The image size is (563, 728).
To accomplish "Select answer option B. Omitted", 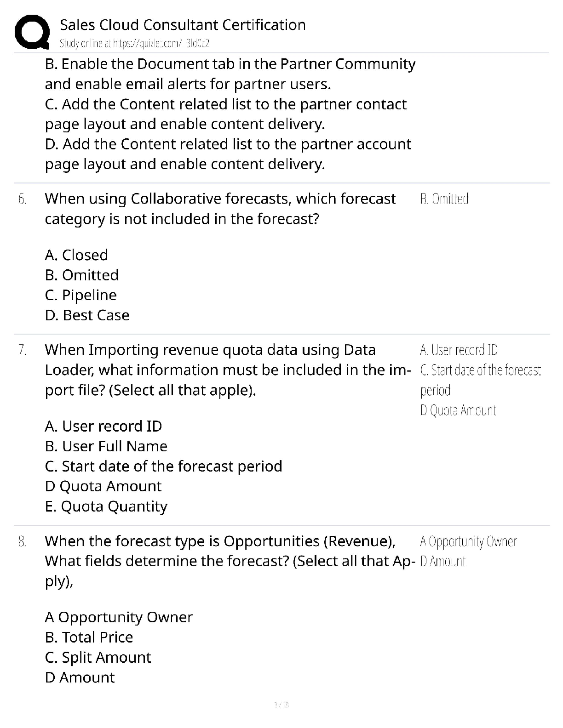I will [82, 275].
